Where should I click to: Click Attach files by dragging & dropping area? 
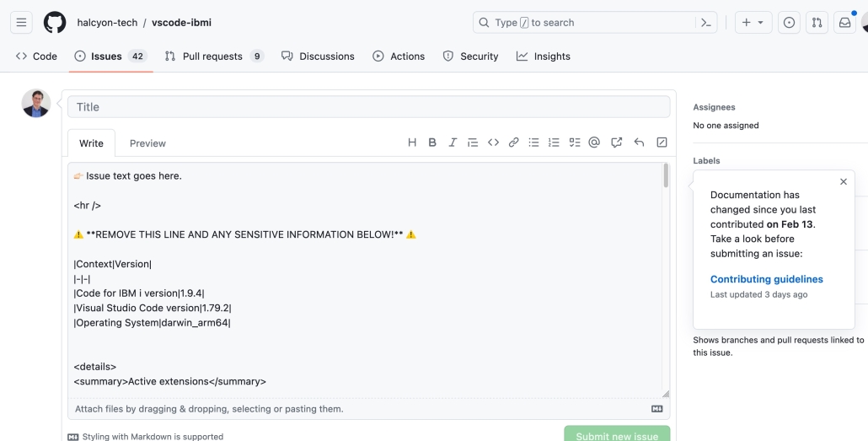click(368, 409)
